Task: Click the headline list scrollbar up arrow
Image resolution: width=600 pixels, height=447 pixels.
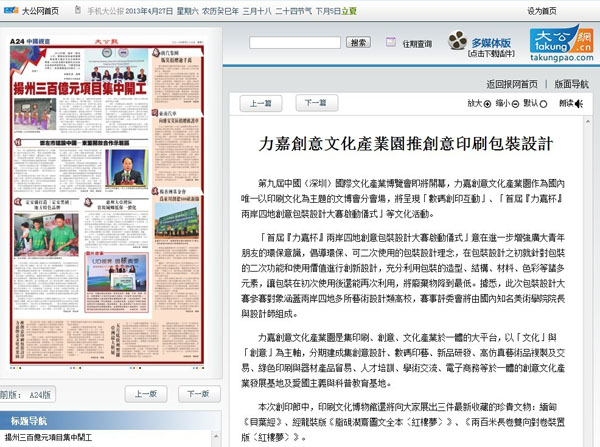Action: (216, 436)
